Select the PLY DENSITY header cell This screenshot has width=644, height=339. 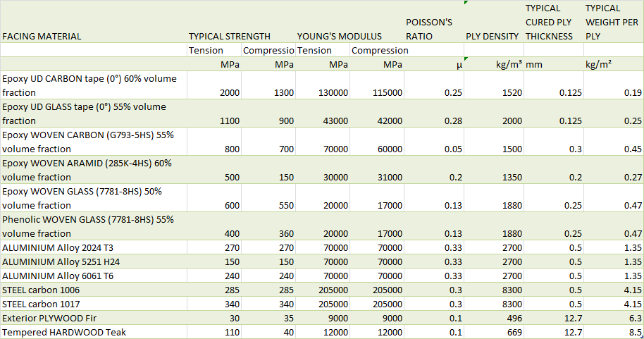point(494,22)
